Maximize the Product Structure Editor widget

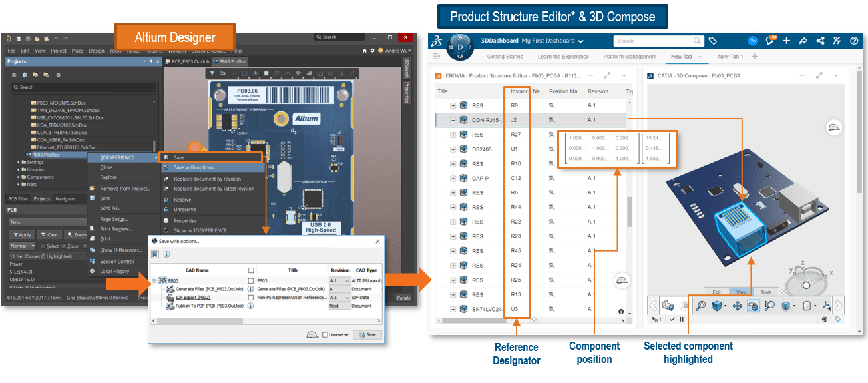point(607,75)
